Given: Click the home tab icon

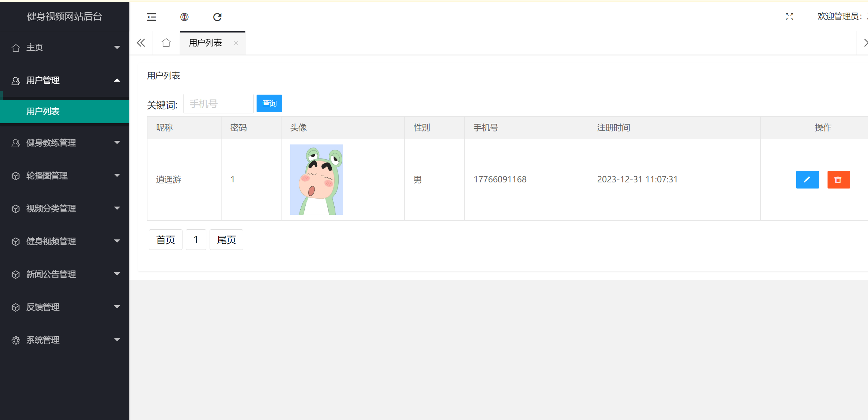Looking at the screenshot, I should pyautogui.click(x=166, y=43).
